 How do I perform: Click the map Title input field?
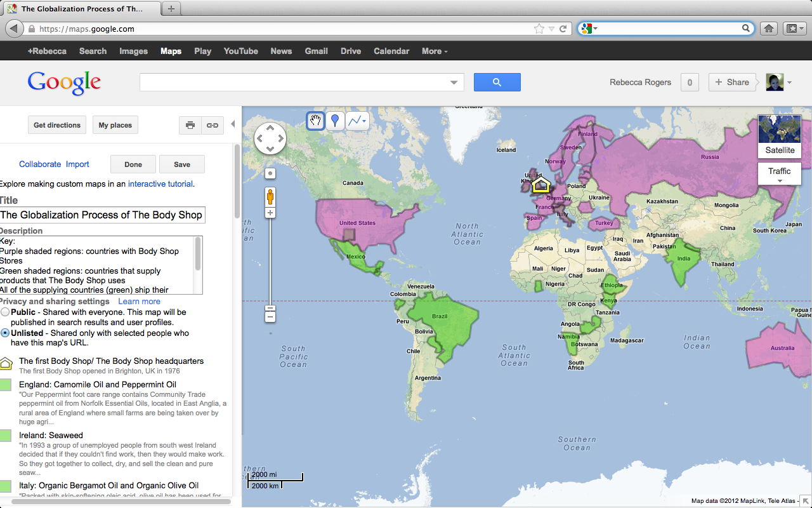(102, 215)
